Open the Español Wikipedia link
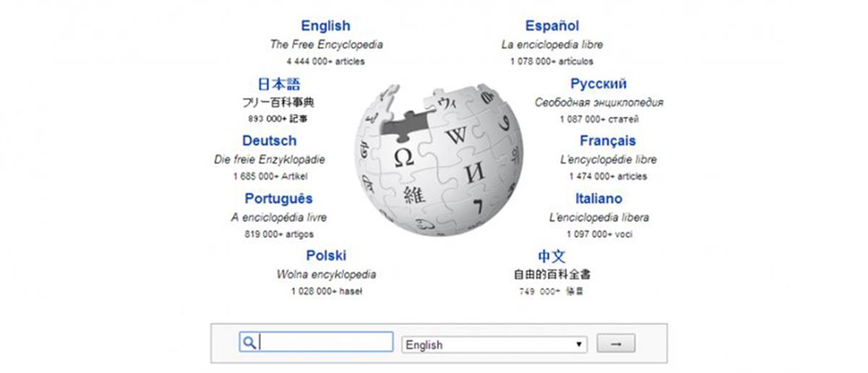 [x=552, y=26]
